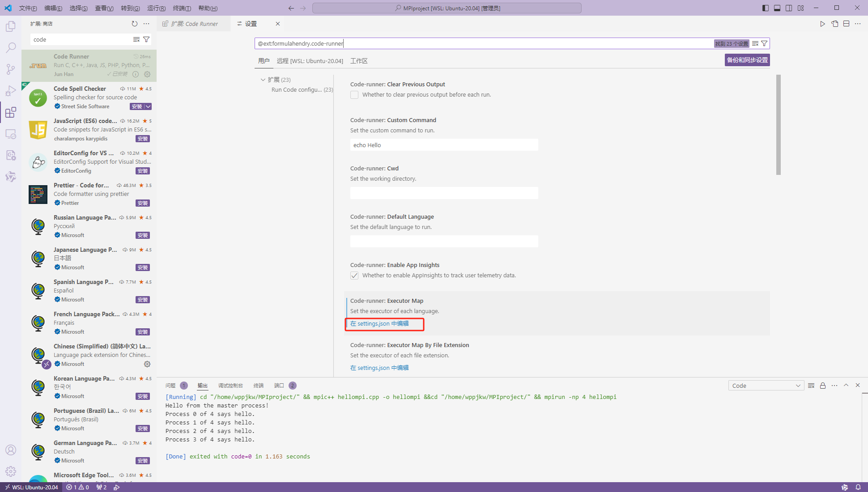
Task: Open notifications bell in status bar
Action: click(x=858, y=487)
